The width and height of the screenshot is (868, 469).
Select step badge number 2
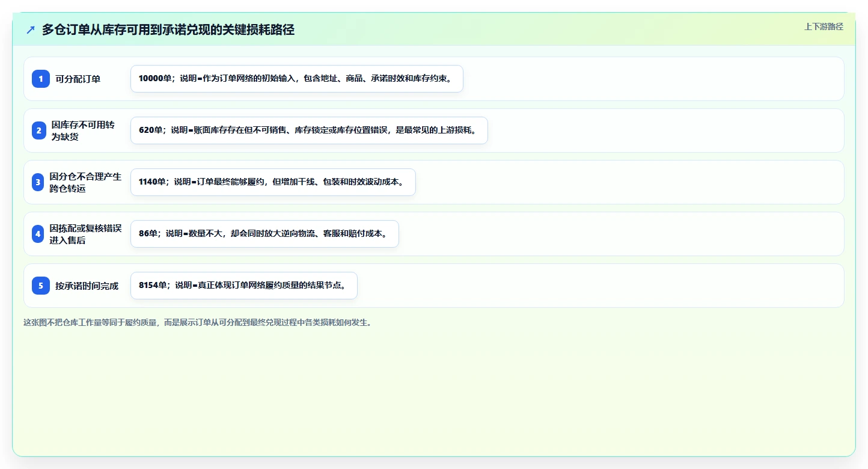pos(38,130)
